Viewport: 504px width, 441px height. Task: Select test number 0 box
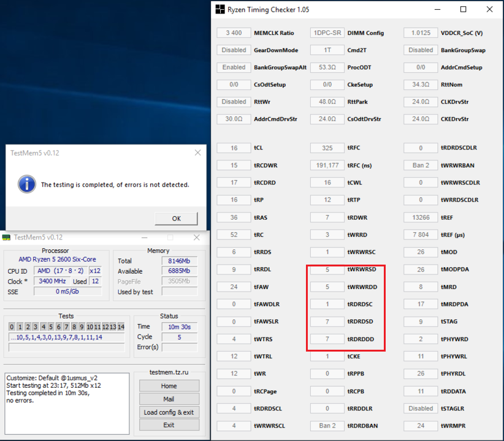click(x=12, y=326)
